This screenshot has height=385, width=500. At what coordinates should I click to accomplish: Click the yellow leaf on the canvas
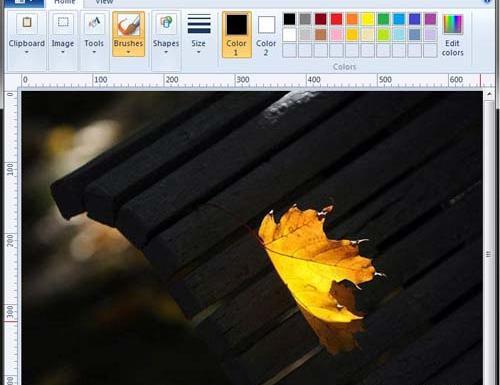pyautogui.click(x=313, y=263)
